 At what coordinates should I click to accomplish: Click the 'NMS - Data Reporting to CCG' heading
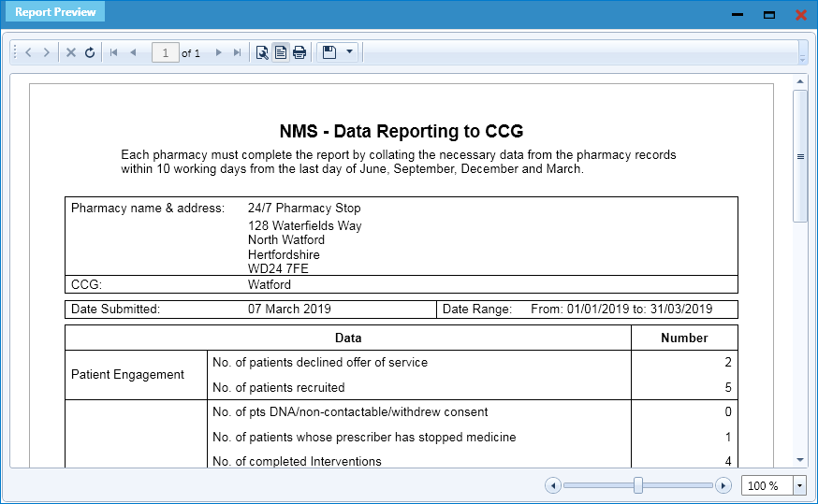[402, 131]
